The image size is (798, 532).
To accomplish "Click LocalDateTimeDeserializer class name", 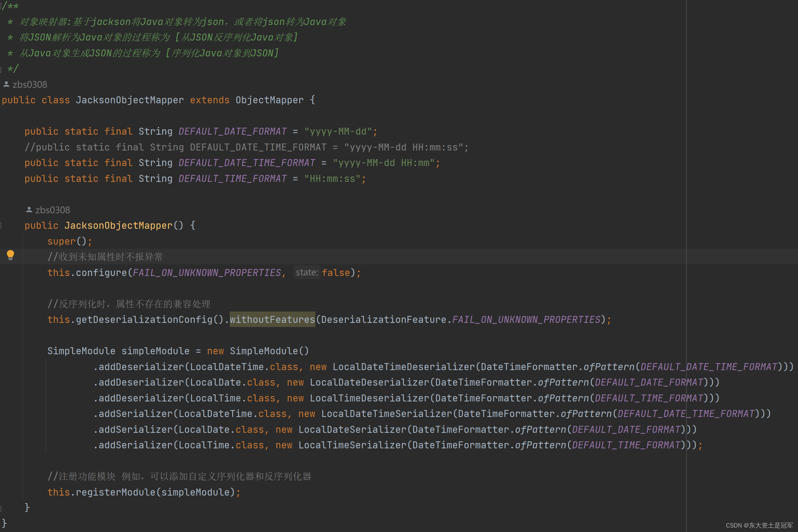I will click(x=404, y=367).
